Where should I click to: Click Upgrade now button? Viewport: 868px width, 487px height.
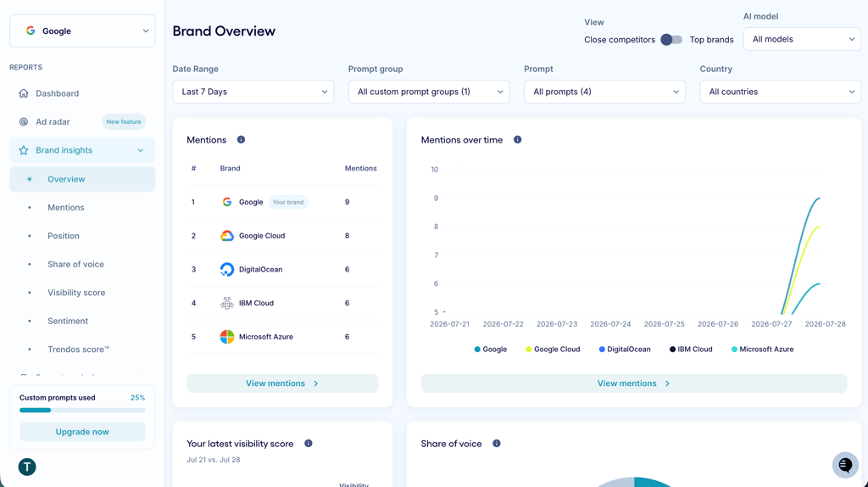click(82, 432)
